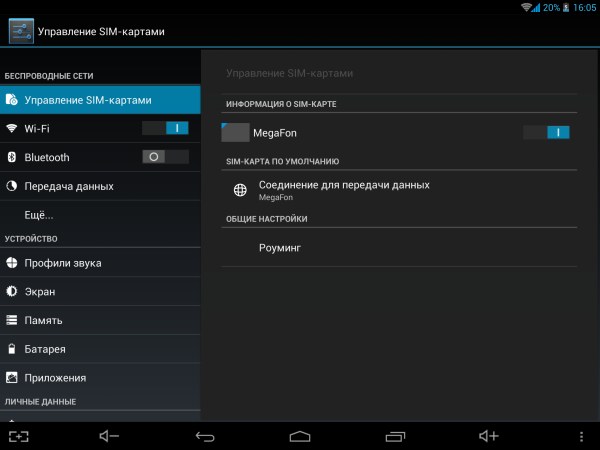Click the battery icon in sidebar
This screenshot has height=450, width=600.
[11, 349]
